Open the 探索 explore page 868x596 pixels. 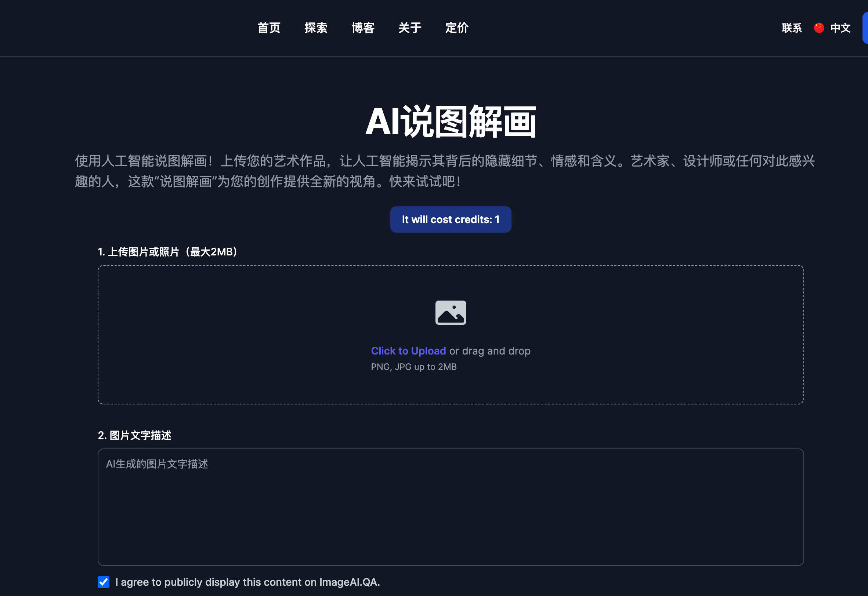point(316,28)
